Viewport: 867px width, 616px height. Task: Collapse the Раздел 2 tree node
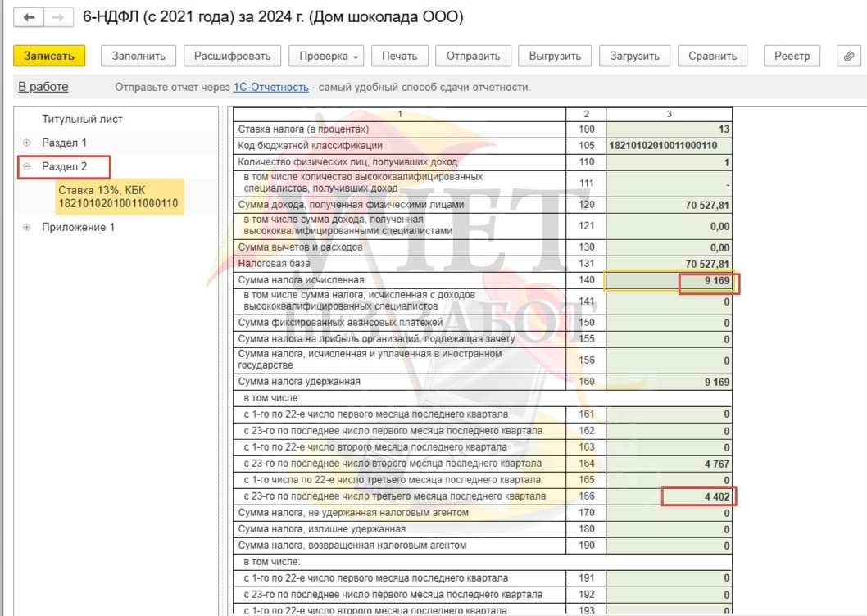[x=26, y=166]
